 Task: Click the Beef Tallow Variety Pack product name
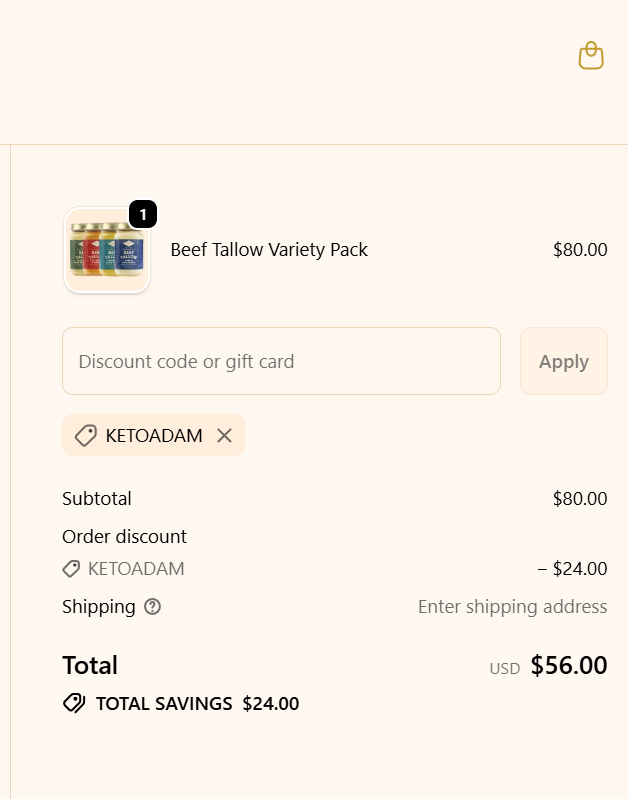269,250
